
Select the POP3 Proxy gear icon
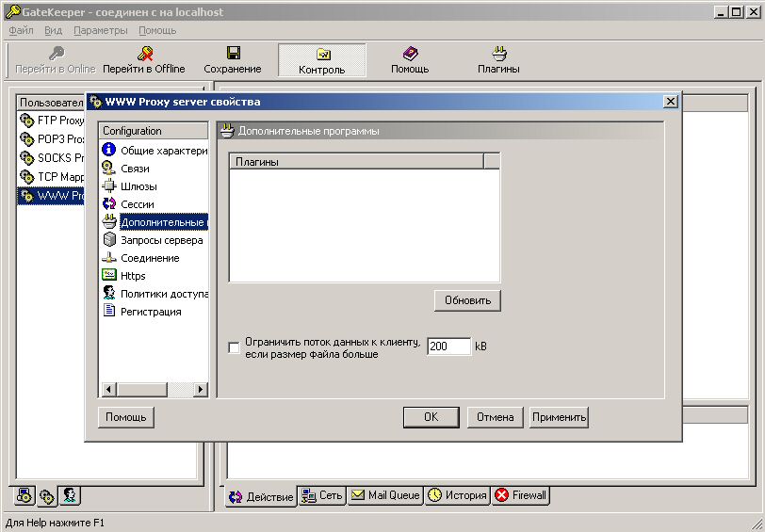tap(26, 139)
